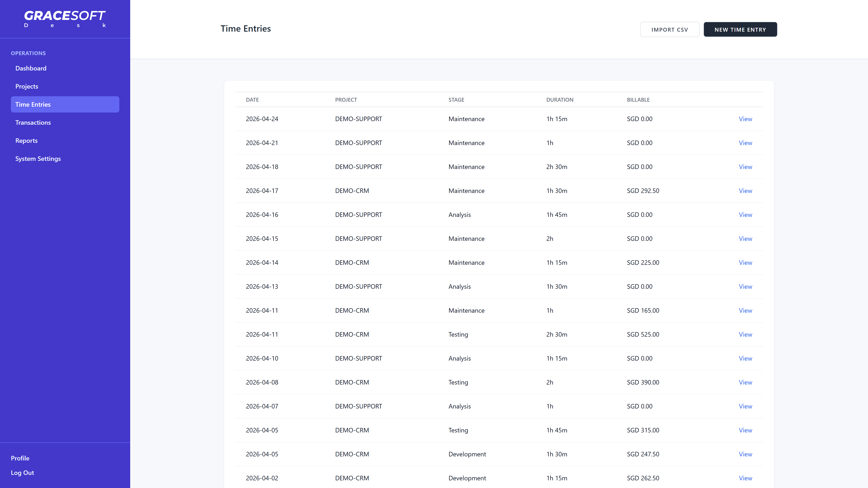View the 2026-04-14 entry
Screen dimensions: 868x488
click(745, 262)
